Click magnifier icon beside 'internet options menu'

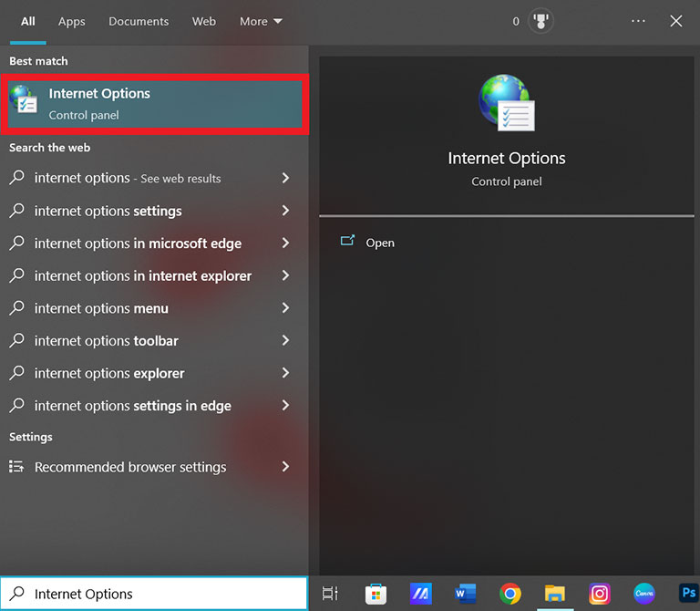[x=16, y=307]
